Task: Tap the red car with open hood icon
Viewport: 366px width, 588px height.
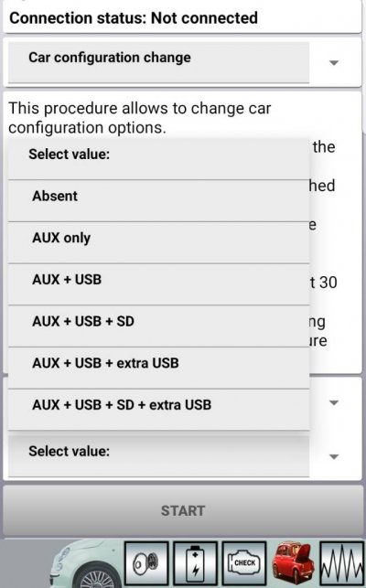Action: 293,563
